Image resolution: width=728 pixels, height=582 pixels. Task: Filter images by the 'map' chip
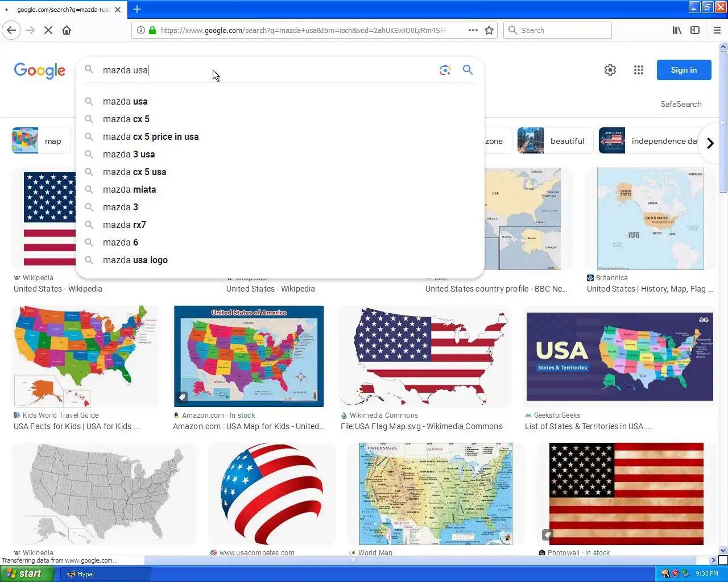click(41, 141)
